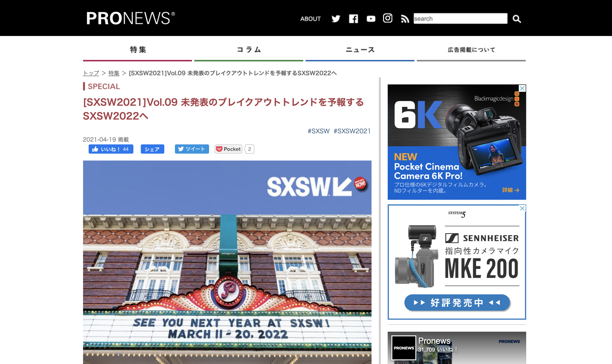Open the PRONEWS Instagram icon

(388, 18)
